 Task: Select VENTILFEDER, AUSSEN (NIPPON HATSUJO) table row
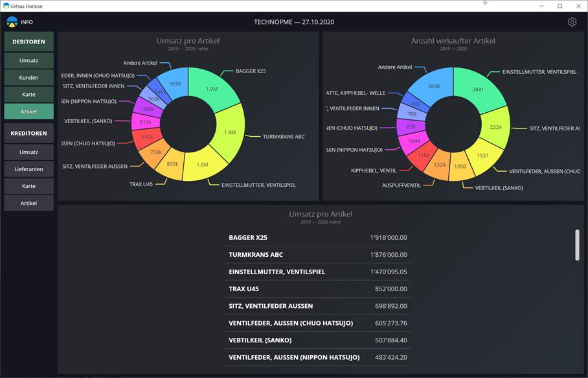[x=317, y=357]
